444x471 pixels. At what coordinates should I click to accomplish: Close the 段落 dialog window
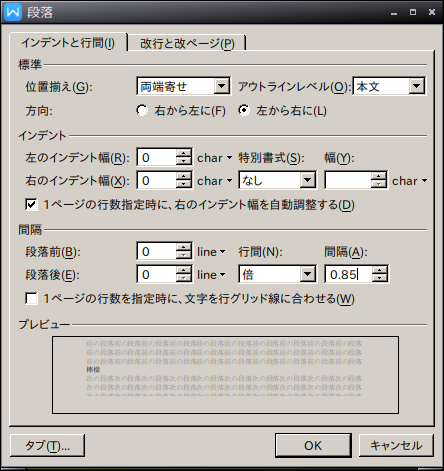[432, 13]
